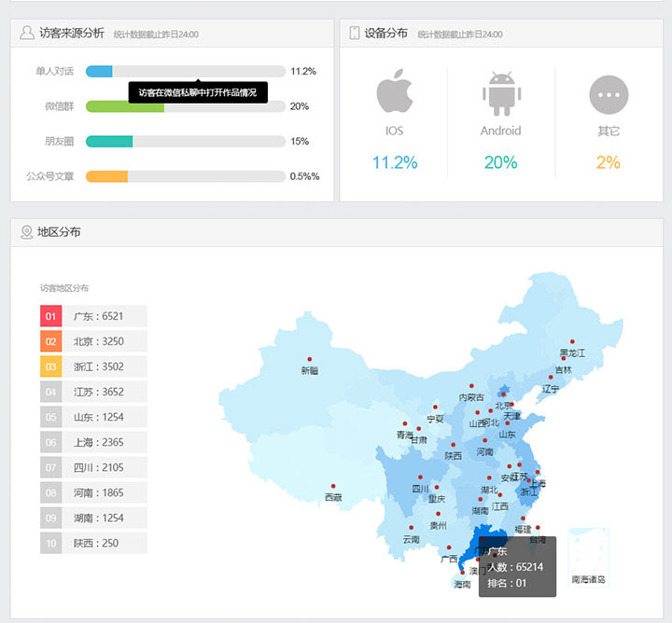Click the region distribution map pin icon
Viewport: 672px width, 623px height.
26,232
